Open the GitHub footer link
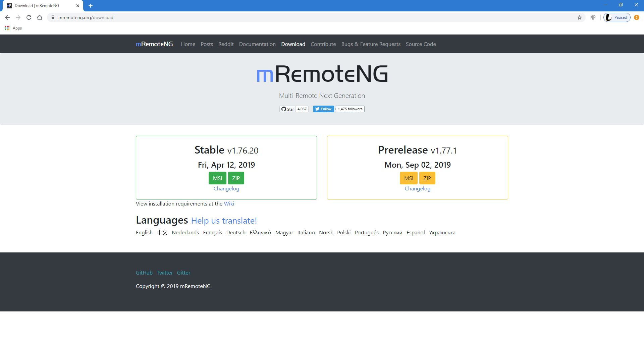The height and width of the screenshot is (352, 644). point(144,273)
